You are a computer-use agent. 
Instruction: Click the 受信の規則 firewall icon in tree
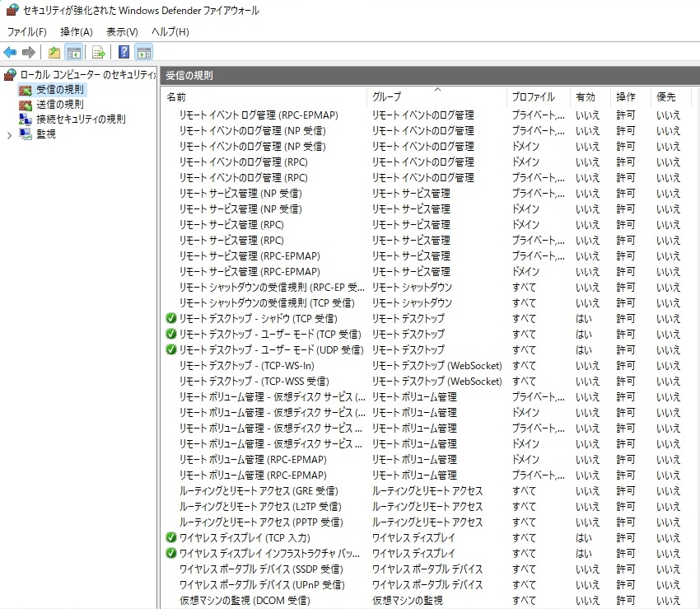[x=25, y=90]
